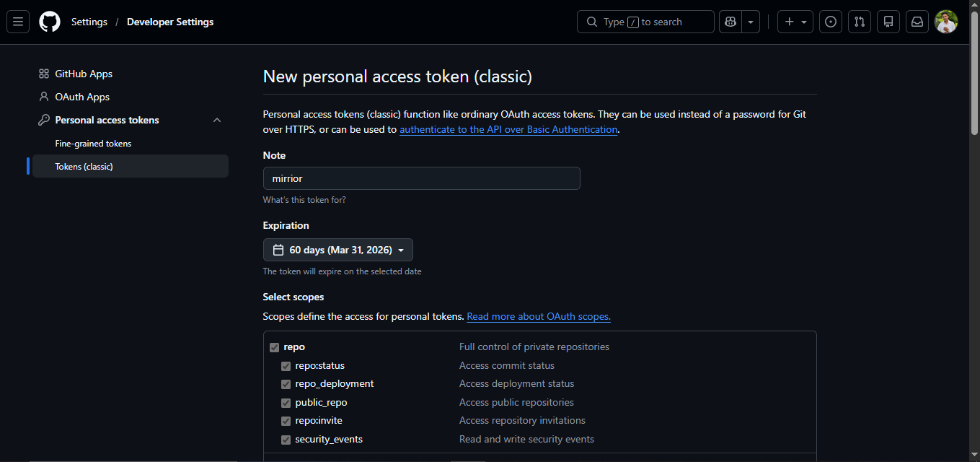Open the Read more about OAuth scopes link
This screenshot has height=462, width=980.
pos(538,316)
